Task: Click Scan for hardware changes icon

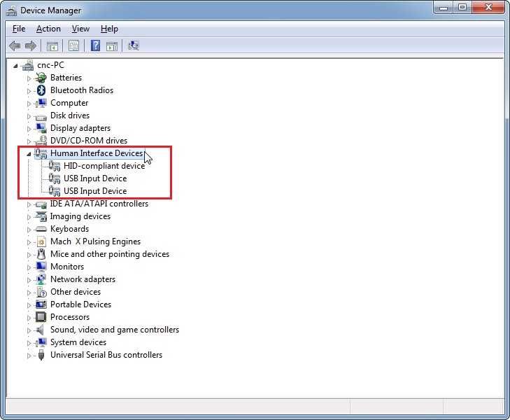Action: click(134, 45)
